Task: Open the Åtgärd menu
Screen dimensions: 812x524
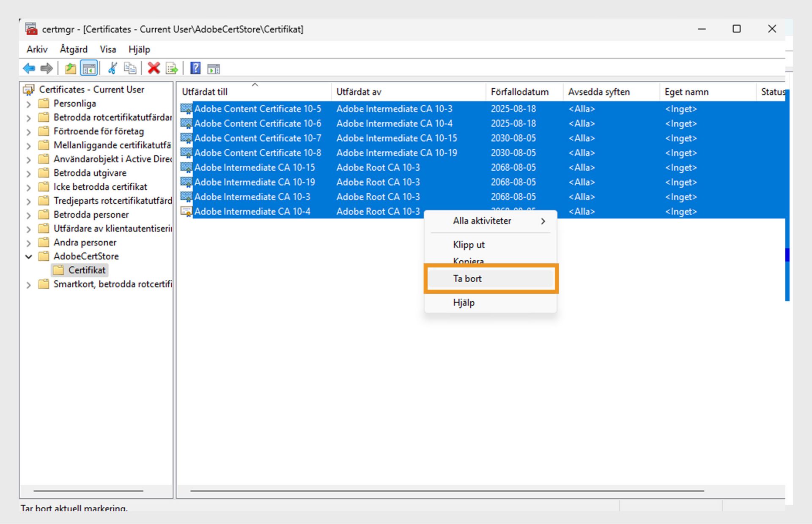Action: pyautogui.click(x=74, y=49)
